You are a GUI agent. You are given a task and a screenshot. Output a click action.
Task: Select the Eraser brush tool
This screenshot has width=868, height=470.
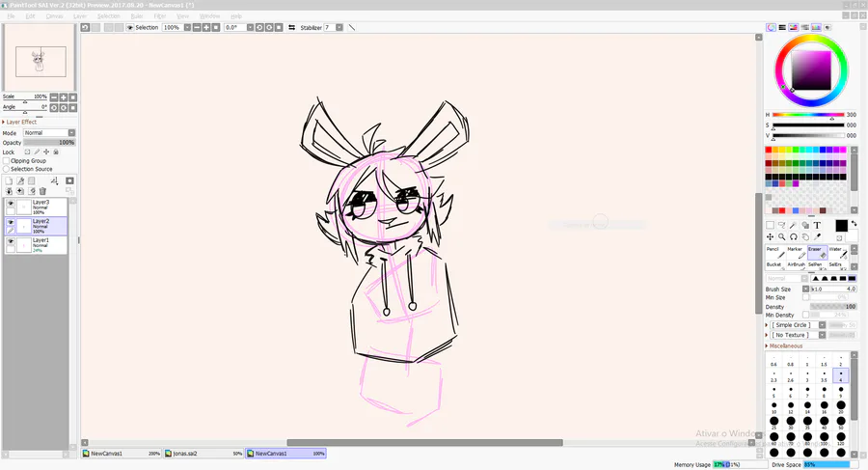817,252
